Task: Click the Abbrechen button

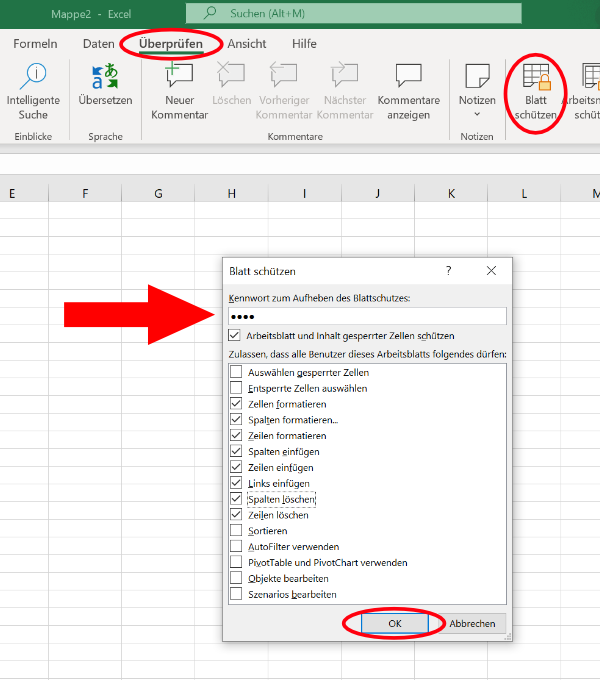Action: pyautogui.click(x=472, y=623)
